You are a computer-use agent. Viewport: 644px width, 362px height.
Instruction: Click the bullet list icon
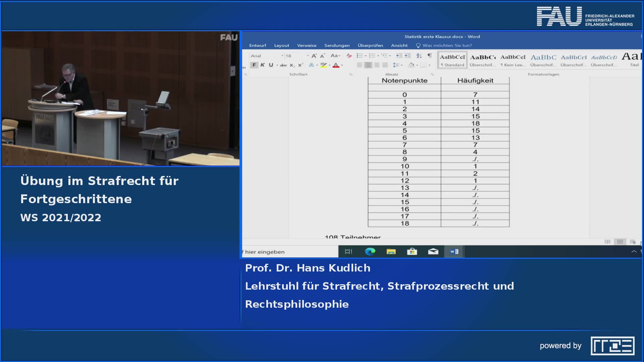(x=360, y=56)
